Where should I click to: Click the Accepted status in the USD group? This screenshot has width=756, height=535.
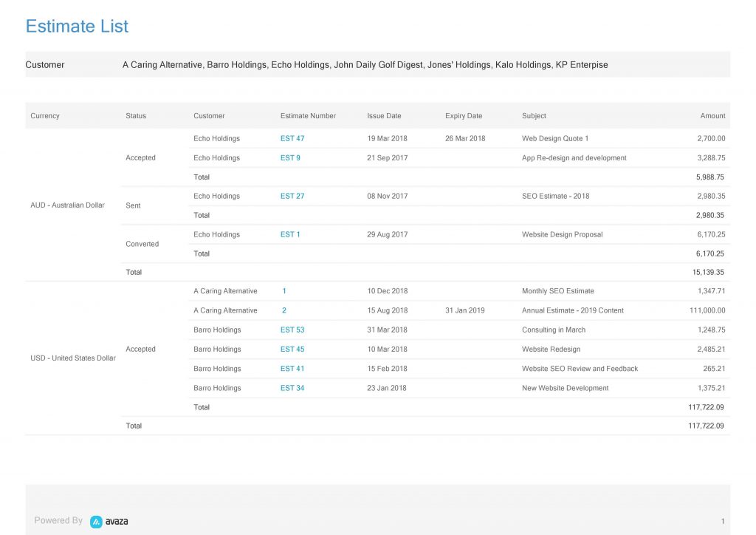tap(140, 350)
